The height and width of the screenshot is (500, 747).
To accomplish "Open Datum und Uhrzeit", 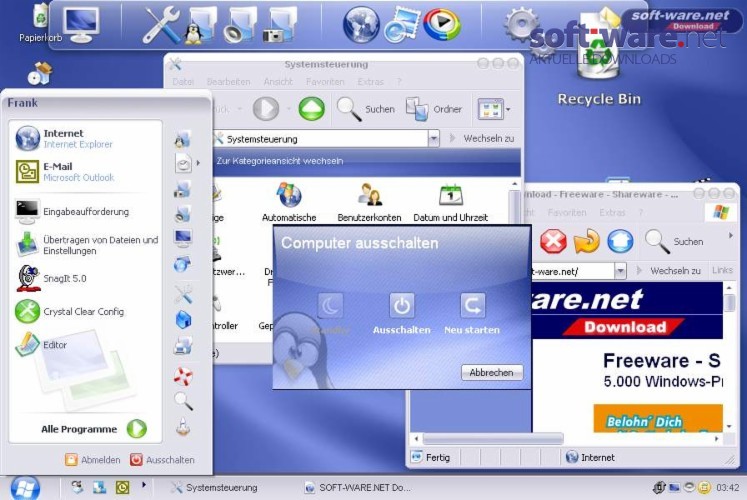I will tap(451, 202).
